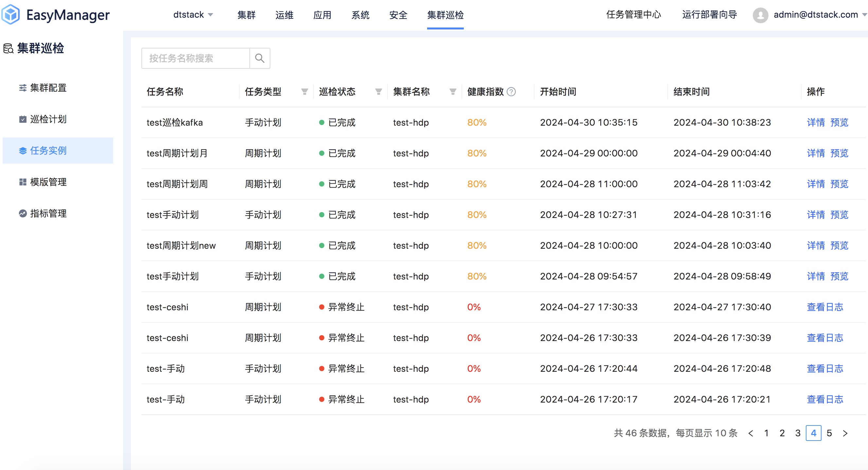Screen dimensions: 868x470
Task: Go to page 3
Action: 798,433
